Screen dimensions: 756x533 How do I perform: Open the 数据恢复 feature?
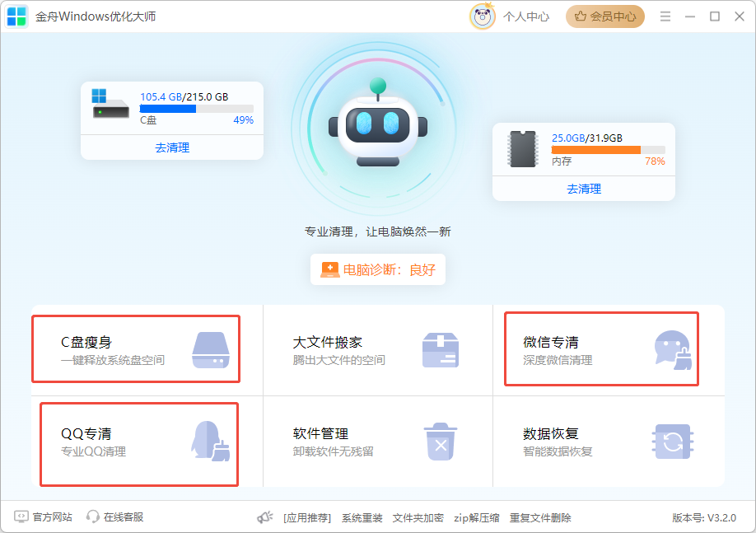(609, 442)
